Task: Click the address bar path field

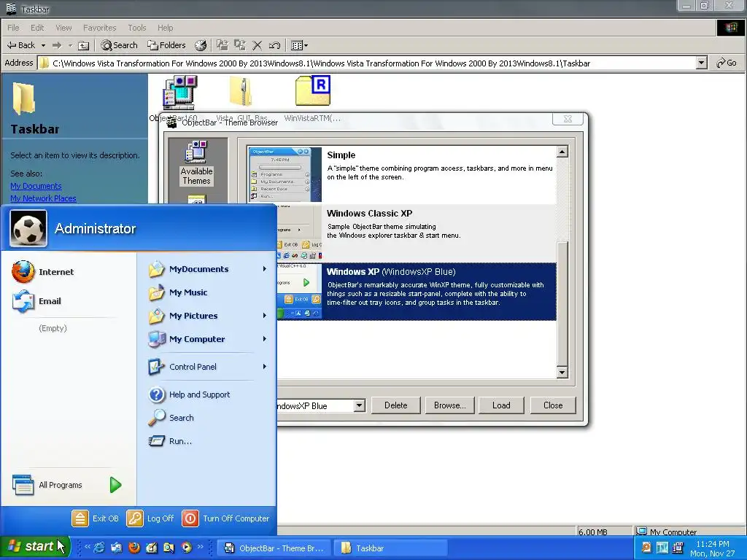Action: click(x=367, y=63)
